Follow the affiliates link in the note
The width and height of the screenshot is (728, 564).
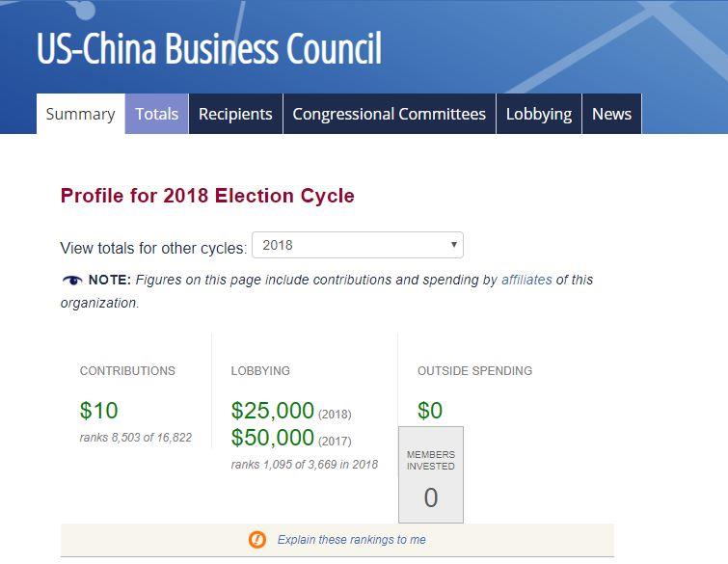tap(526, 280)
